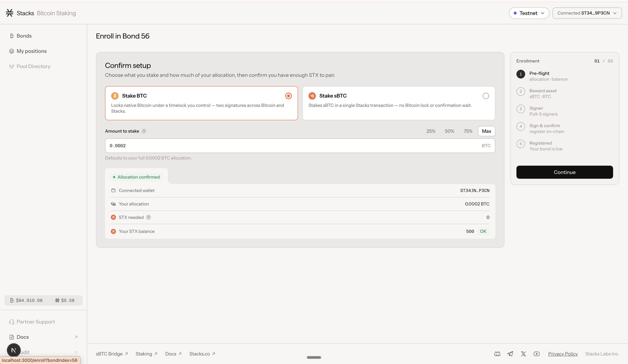
Task: Open the YouTube footer icon
Action: (537, 354)
